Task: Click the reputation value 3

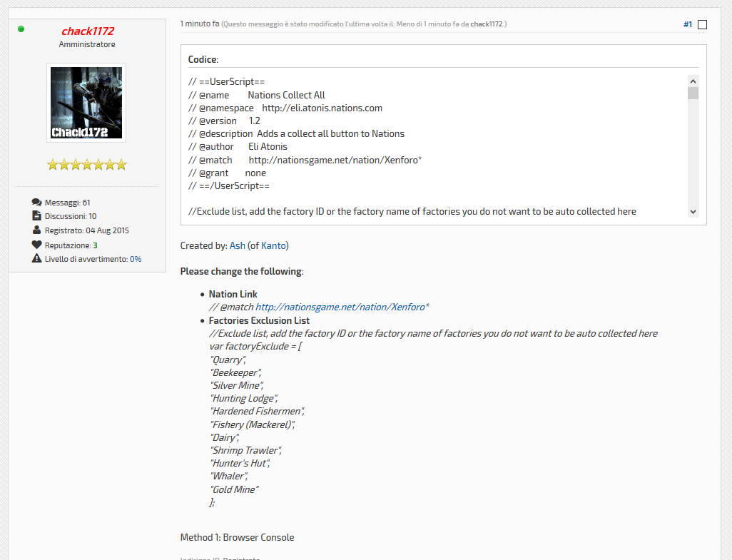Action: [95, 245]
